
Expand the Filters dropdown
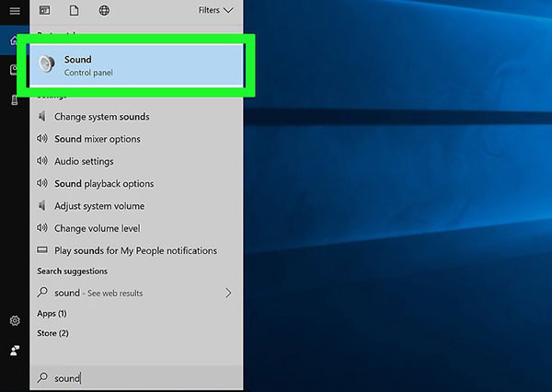tap(215, 10)
